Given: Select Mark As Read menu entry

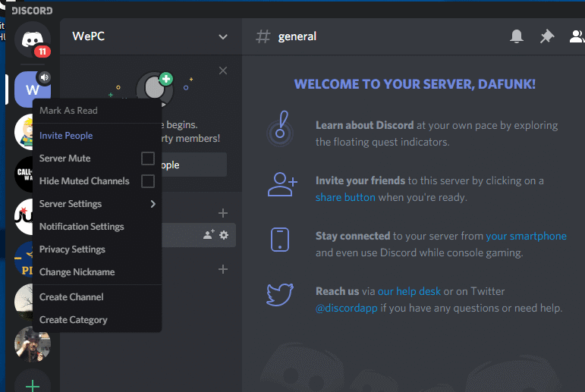Looking at the screenshot, I should tap(97, 111).
